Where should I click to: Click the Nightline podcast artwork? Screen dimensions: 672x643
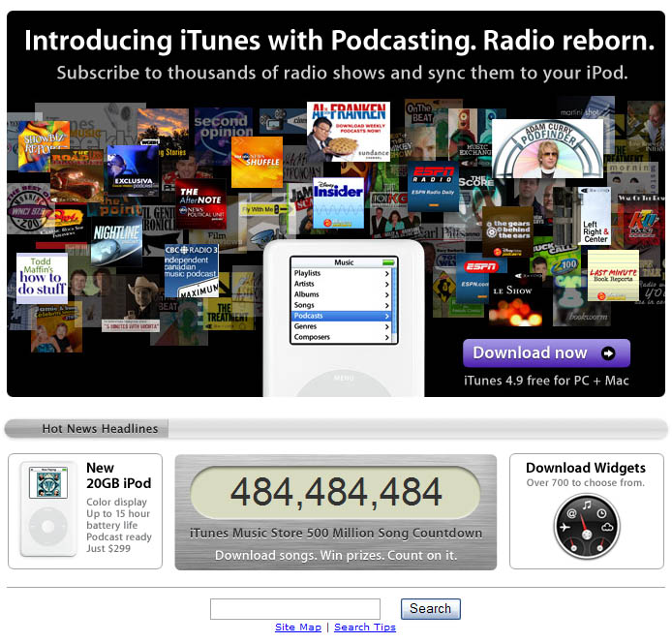pyautogui.click(x=116, y=243)
